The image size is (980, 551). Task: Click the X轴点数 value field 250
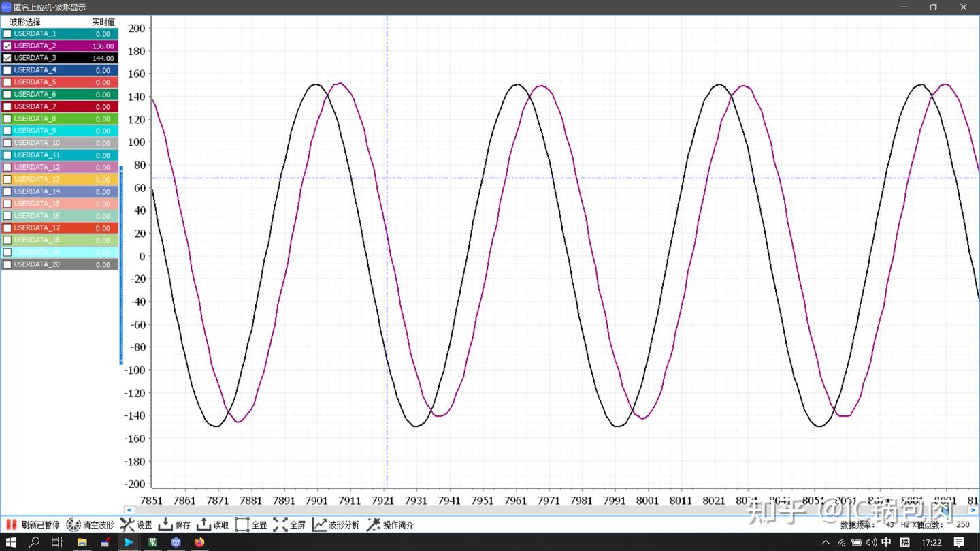[962, 524]
